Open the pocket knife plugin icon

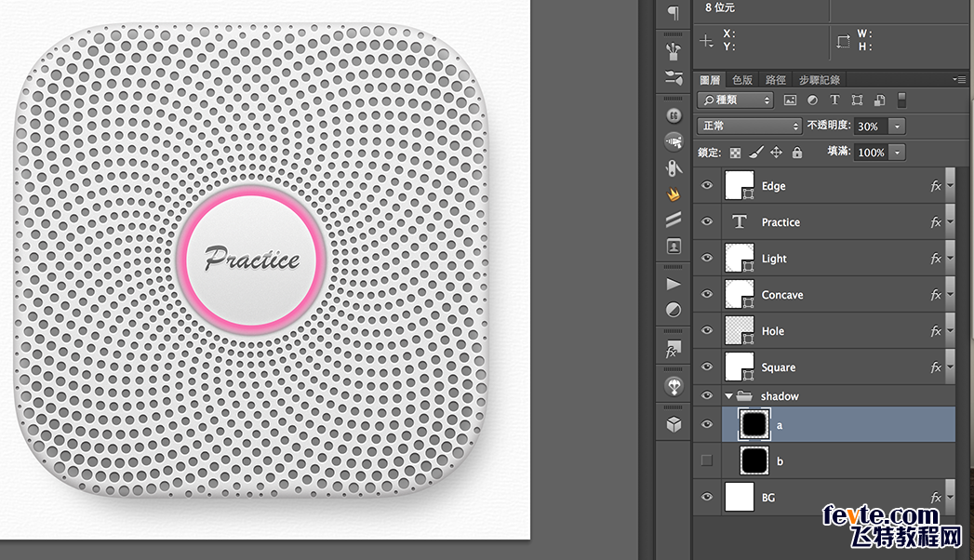(x=674, y=168)
